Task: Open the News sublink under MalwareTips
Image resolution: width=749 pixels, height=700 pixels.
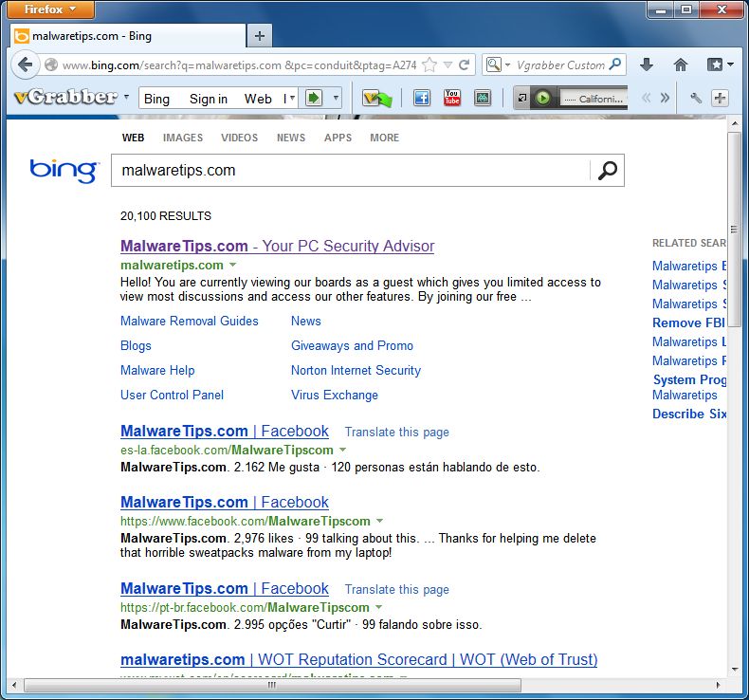Action: 305,321
